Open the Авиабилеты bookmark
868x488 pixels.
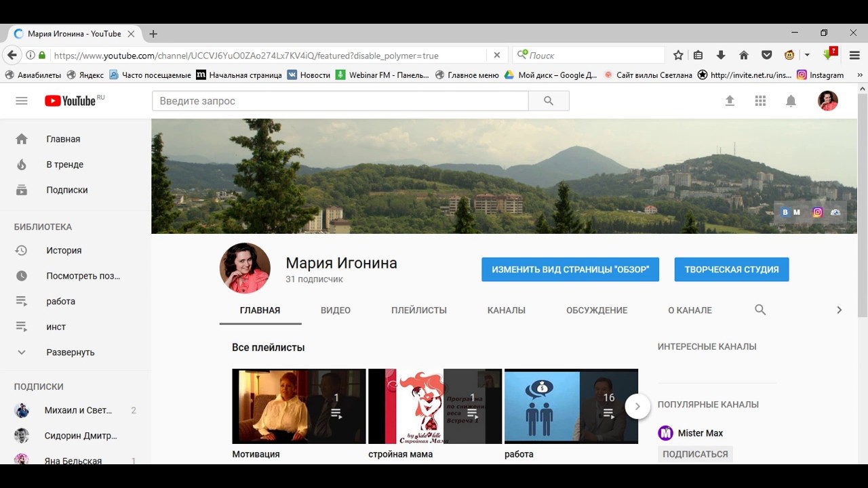tap(33, 75)
